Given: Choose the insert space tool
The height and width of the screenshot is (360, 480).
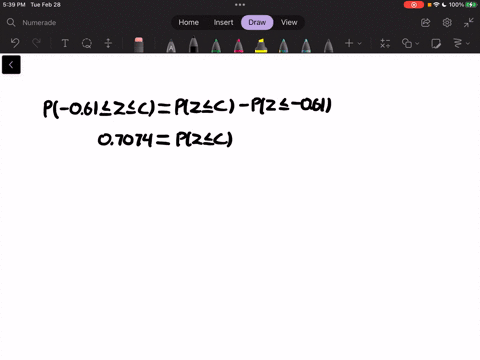Looking at the screenshot, I should (x=108, y=43).
